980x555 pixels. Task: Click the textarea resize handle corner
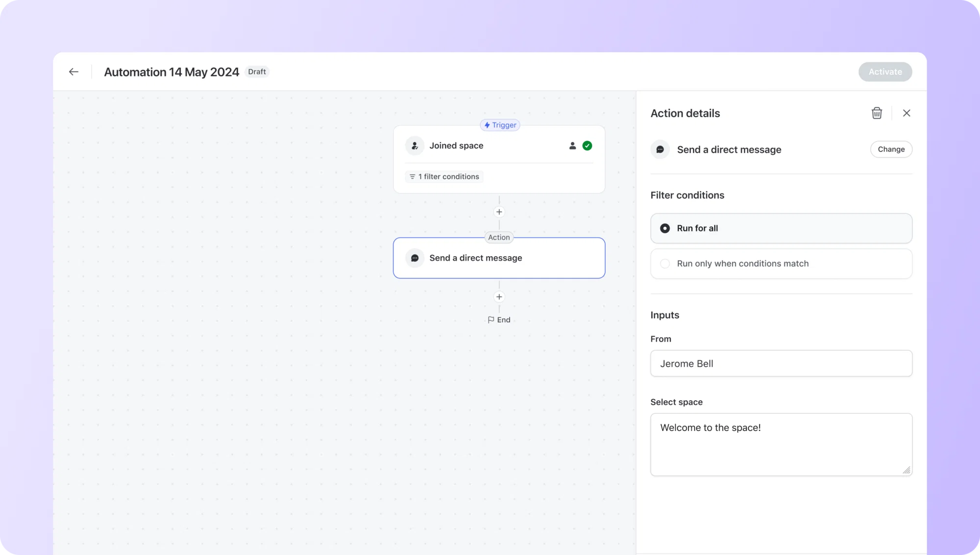(906, 470)
